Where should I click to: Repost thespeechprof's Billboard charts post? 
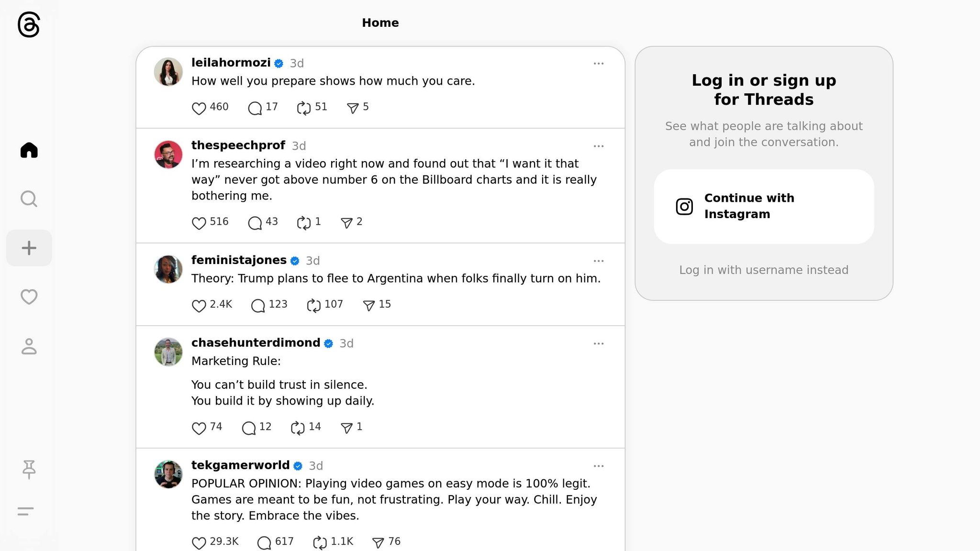coord(304,222)
